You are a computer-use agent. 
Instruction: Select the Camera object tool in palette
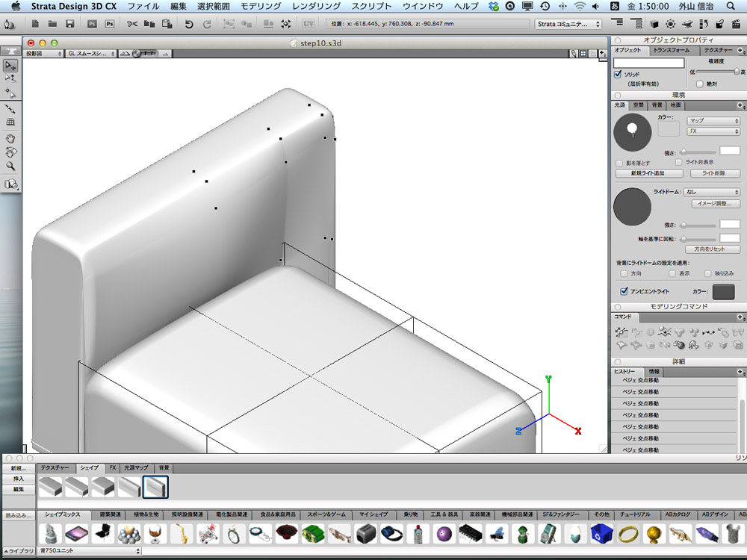(x=10, y=184)
